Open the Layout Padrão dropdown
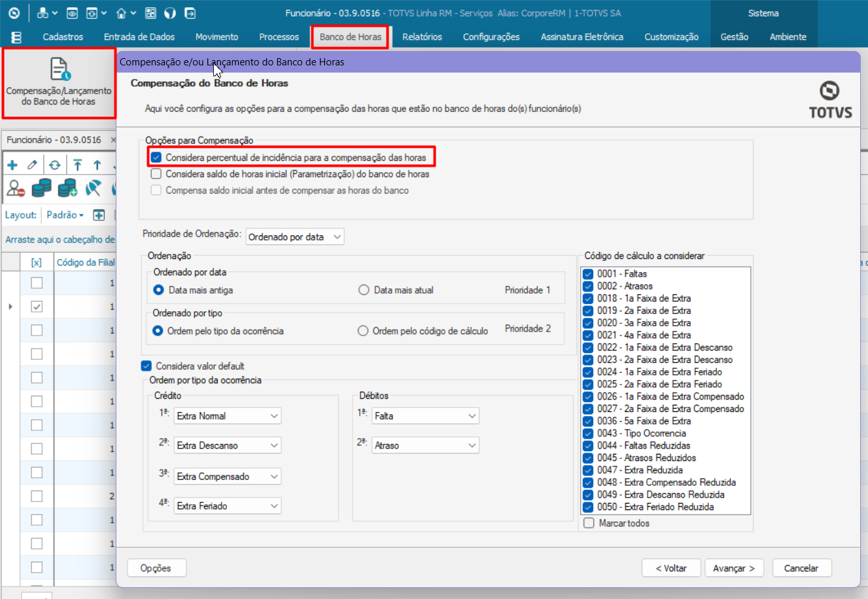The image size is (868, 599). 65,215
